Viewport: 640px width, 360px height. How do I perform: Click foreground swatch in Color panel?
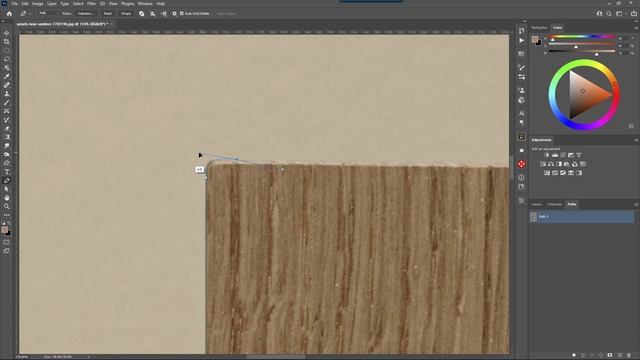pos(535,39)
